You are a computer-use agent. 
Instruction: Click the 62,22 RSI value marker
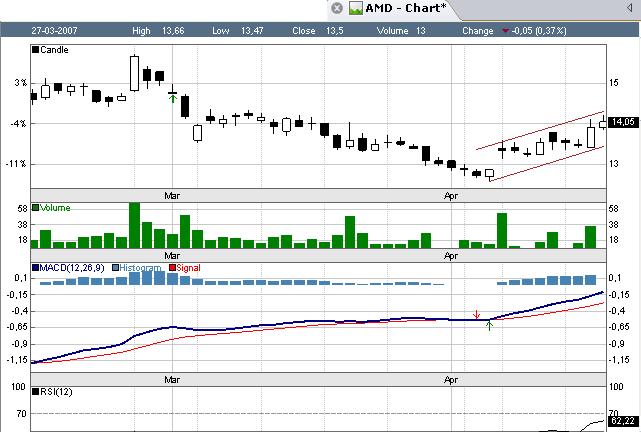[623, 421]
